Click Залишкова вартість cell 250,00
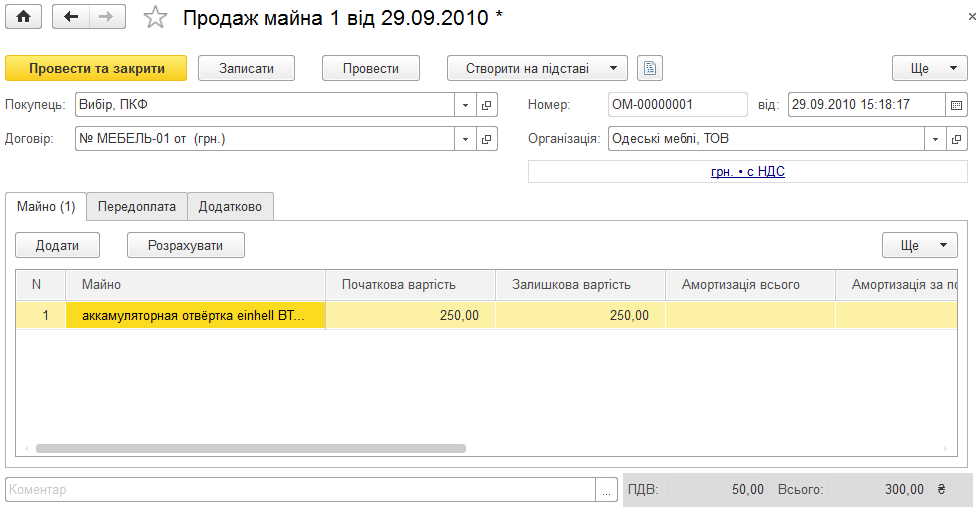Viewport: 980px width, 512px height. 581,315
